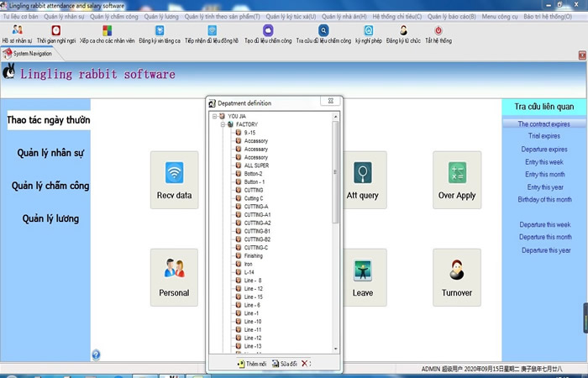Click the department tree vertical scrollbar thumb
588x378 pixels.
tap(335, 172)
